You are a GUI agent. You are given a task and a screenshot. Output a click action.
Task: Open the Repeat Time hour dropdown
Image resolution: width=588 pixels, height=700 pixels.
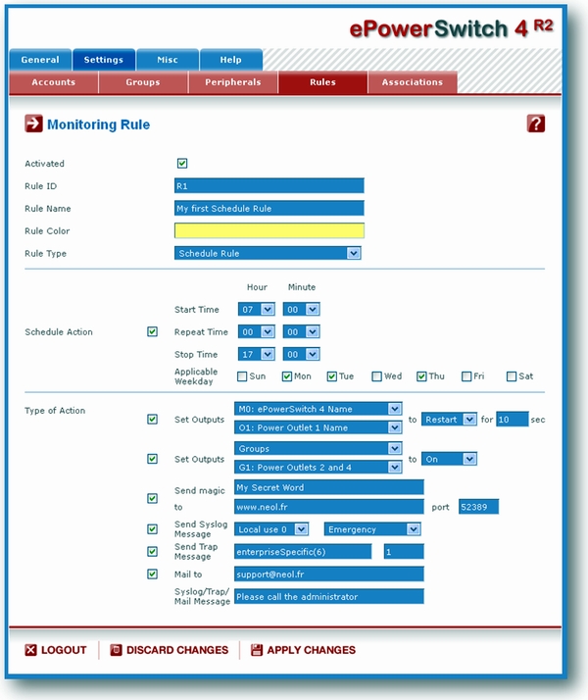(x=257, y=331)
